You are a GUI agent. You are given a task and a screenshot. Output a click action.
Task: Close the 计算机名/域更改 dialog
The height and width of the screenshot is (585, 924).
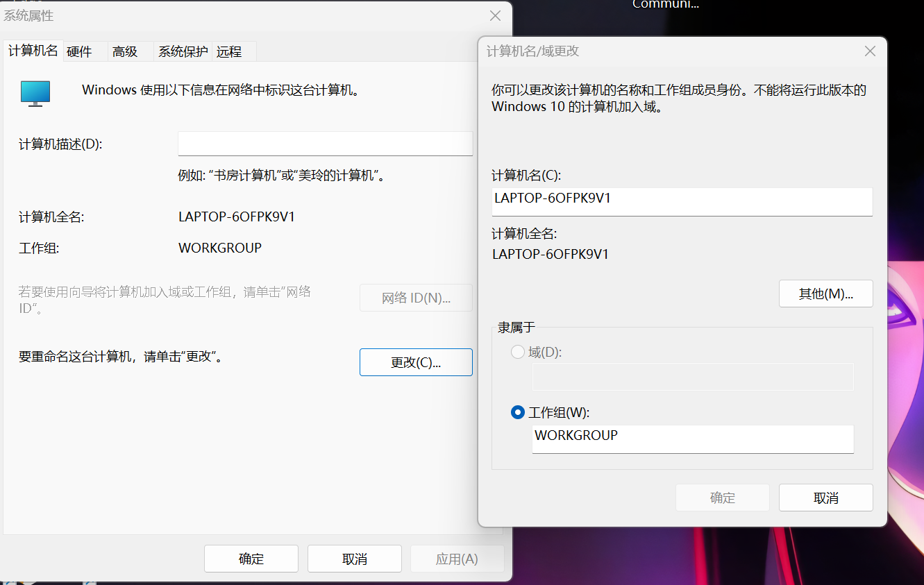coord(870,51)
